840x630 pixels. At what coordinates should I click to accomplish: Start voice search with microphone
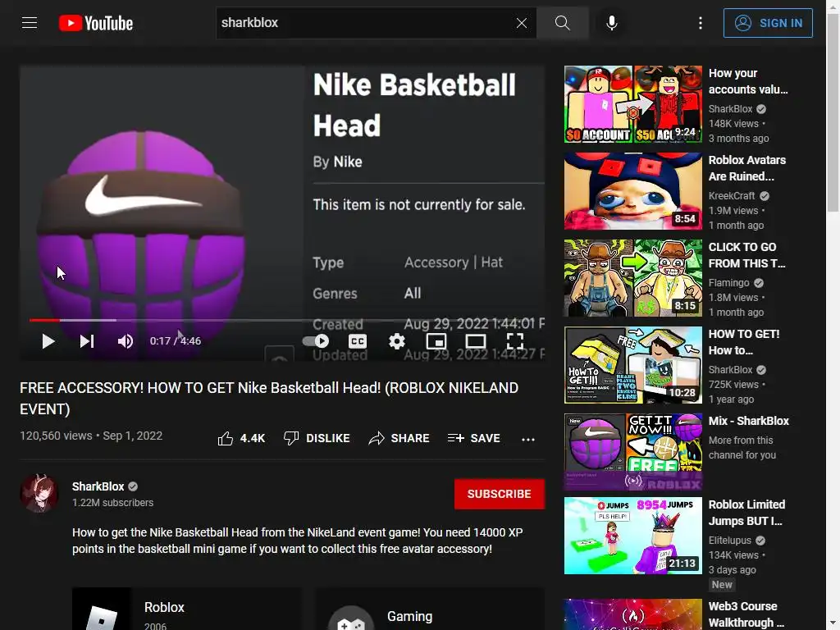[611, 23]
